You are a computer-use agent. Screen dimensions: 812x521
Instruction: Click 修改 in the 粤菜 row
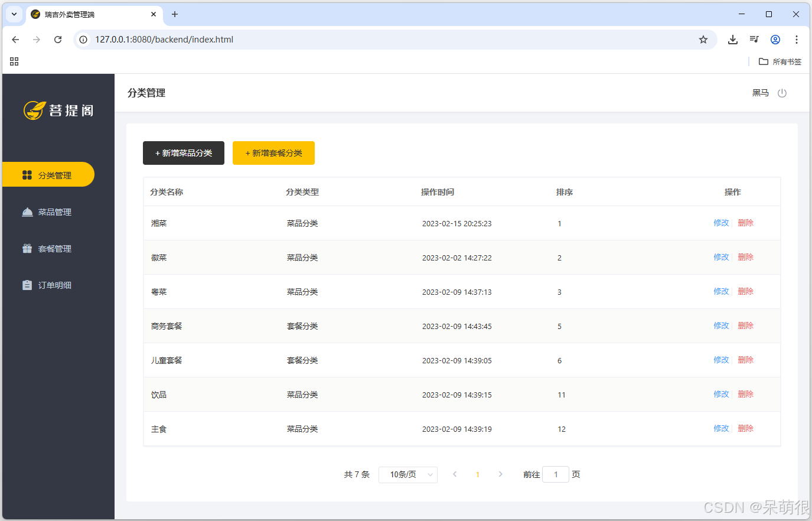tap(721, 291)
